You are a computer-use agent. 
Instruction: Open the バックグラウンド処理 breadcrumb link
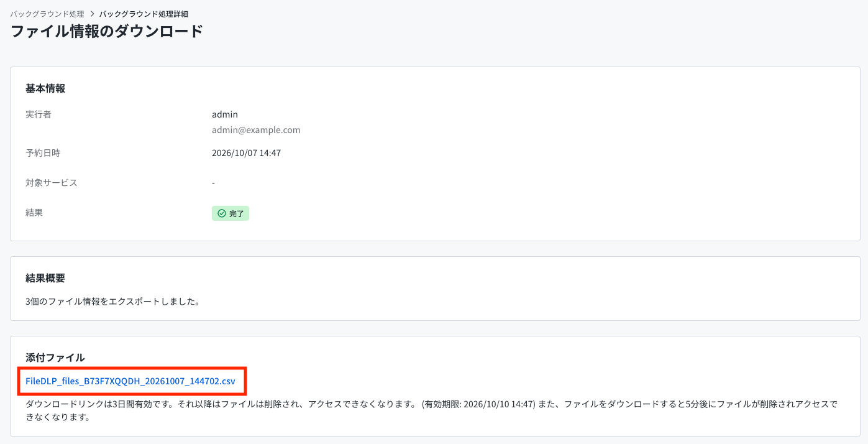tap(47, 14)
